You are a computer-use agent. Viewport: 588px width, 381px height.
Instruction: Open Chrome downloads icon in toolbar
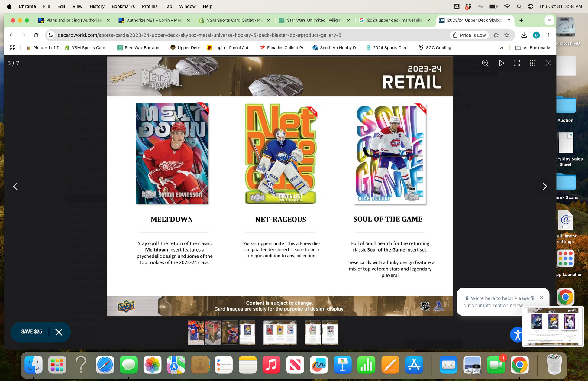click(x=524, y=35)
